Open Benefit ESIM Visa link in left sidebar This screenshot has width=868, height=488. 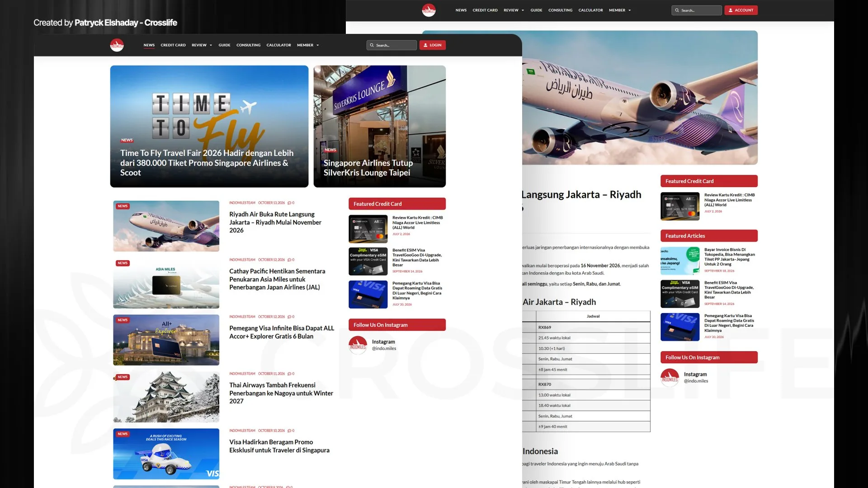(x=417, y=258)
